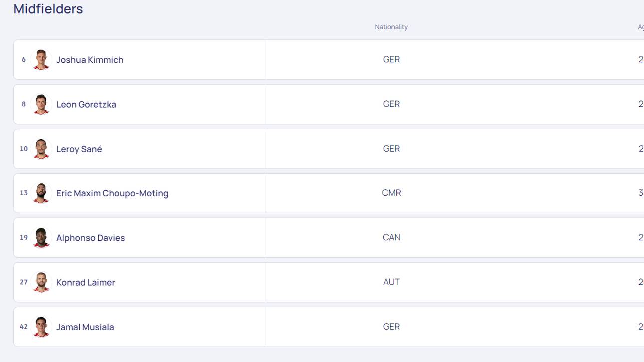Open Leon Goretzka's player page

point(86,104)
